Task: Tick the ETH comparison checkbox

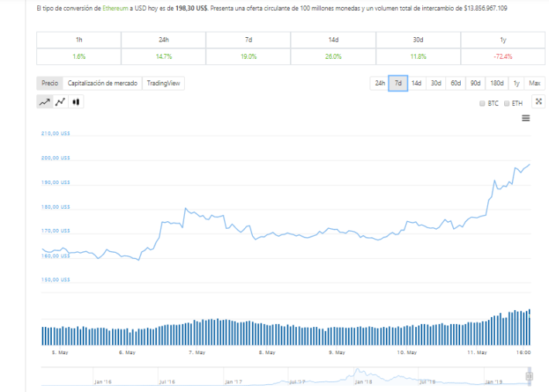Action: (507, 103)
